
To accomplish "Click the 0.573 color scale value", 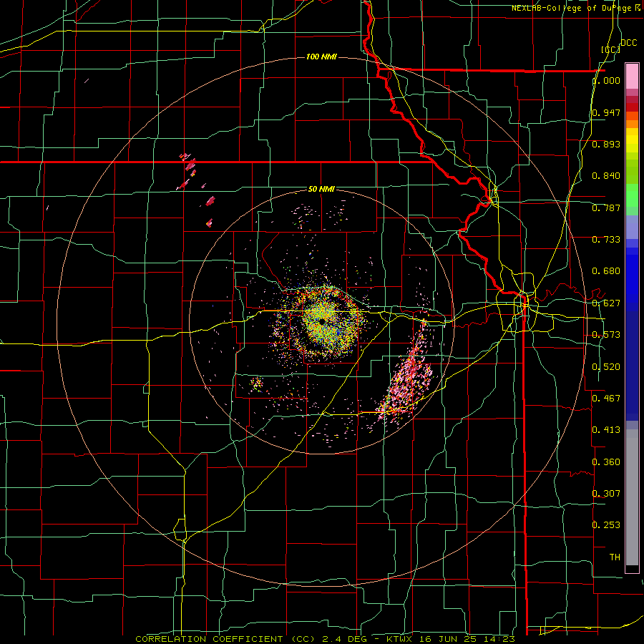I will [x=606, y=335].
